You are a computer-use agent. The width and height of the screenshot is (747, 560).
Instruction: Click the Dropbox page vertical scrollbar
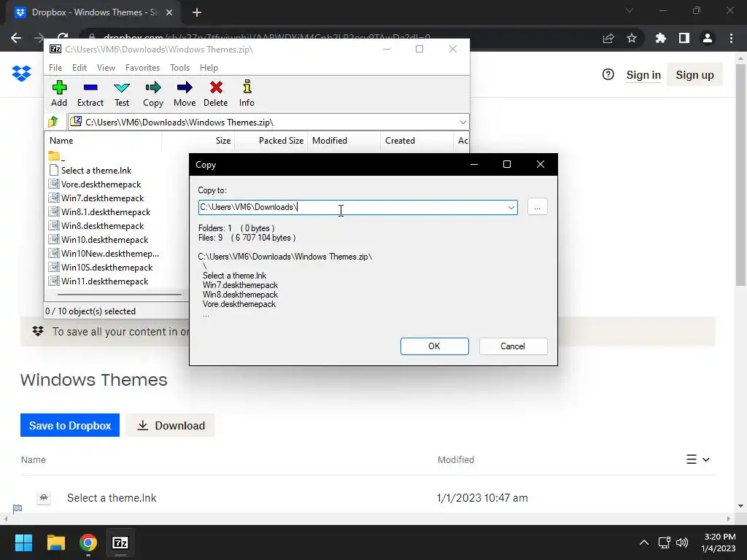click(x=741, y=174)
